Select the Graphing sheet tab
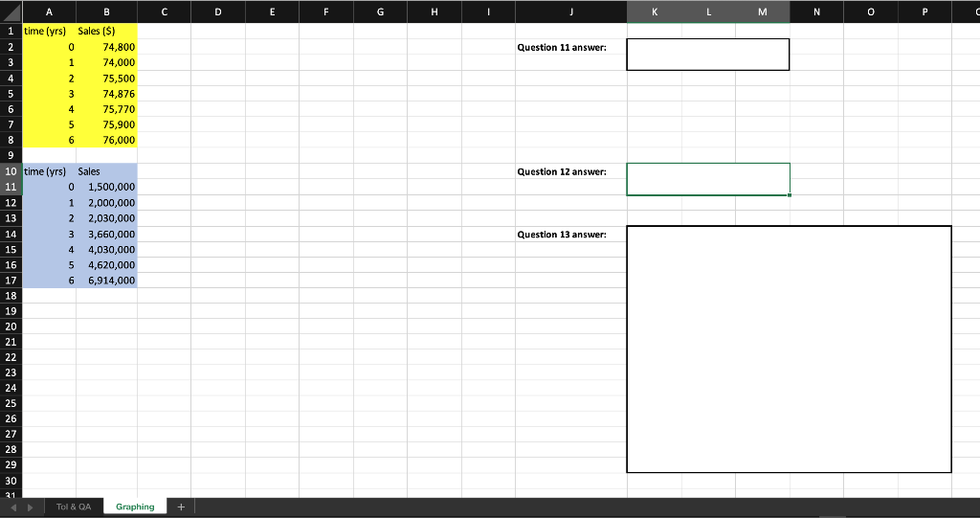Image resolution: width=980 pixels, height=518 pixels. click(x=135, y=507)
